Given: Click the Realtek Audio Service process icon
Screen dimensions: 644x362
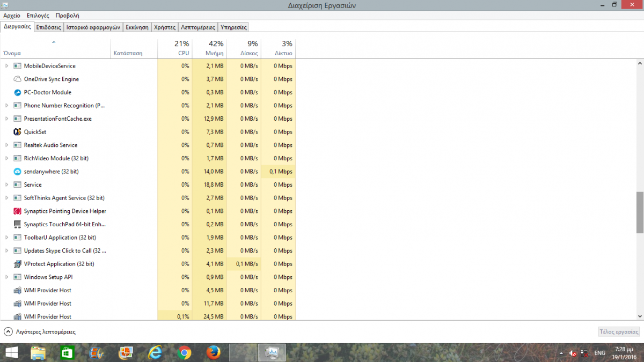Looking at the screenshot, I should [x=17, y=145].
